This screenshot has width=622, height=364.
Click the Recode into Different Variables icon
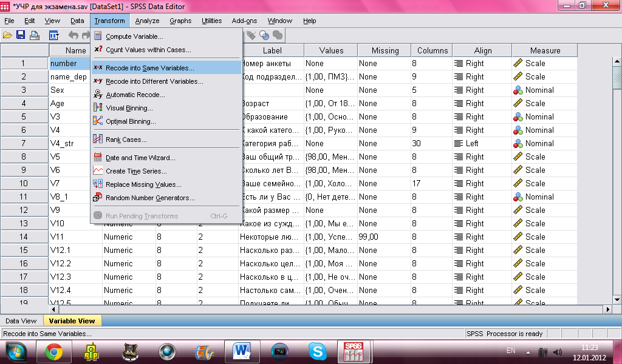click(x=98, y=81)
